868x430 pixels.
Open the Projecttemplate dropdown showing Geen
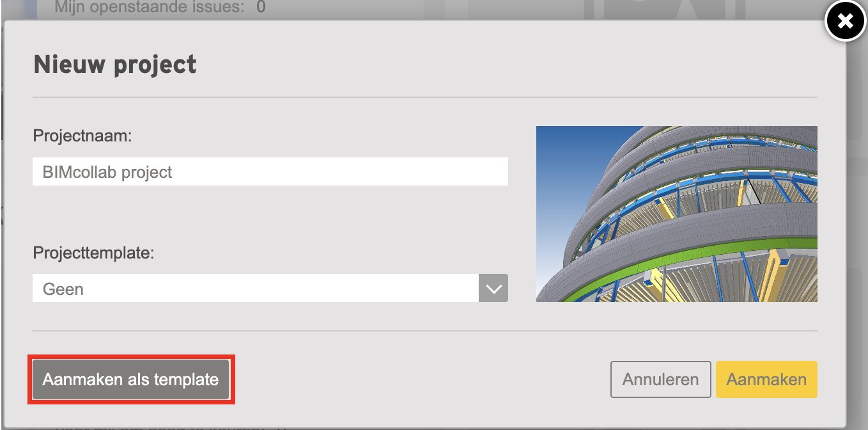(270, 288)
